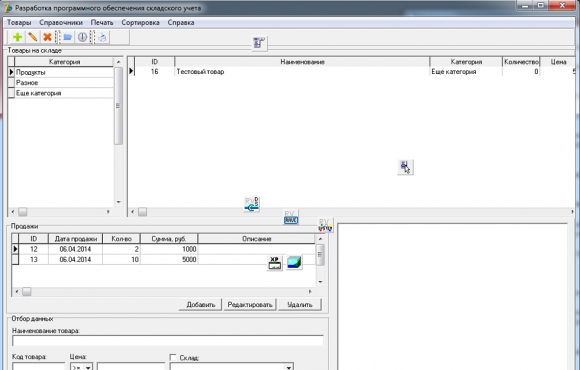Click the Добавить button
Viewport: 580px width, 370px height.
tap(200, 305)
